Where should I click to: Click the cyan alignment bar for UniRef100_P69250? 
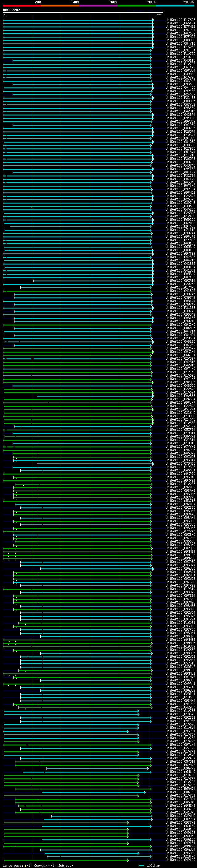pos(78,220)
